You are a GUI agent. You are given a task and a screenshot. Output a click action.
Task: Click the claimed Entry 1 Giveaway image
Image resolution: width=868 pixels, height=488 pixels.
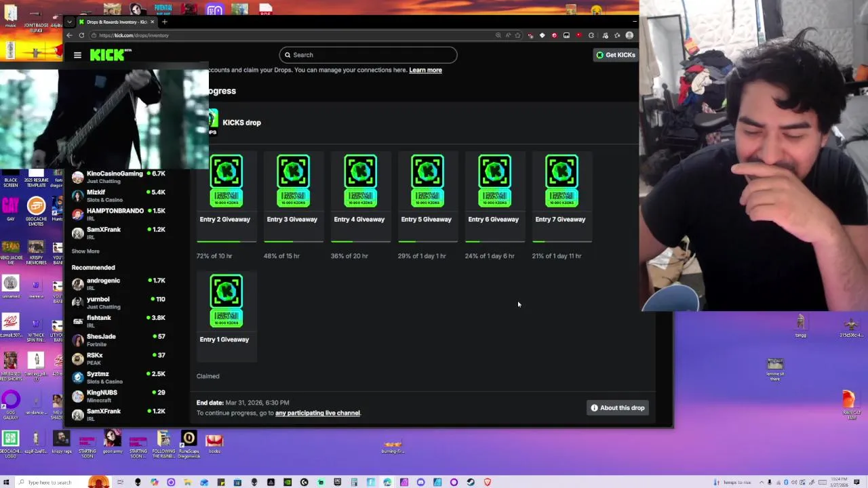tap(226, 301)
